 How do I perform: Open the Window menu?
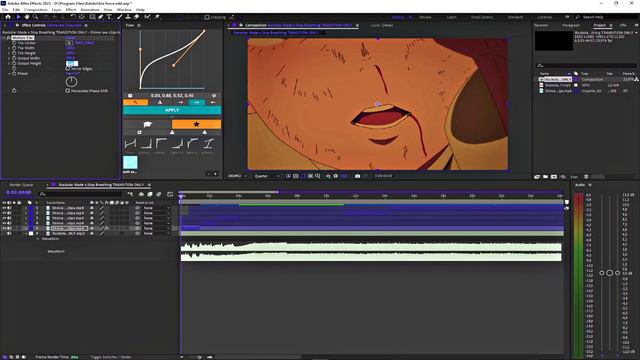[124, 9]
